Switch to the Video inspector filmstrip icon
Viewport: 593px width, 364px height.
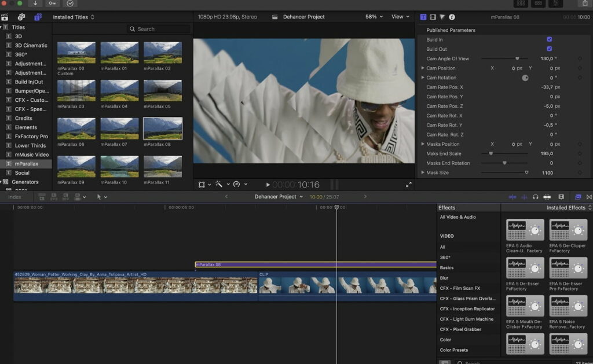tap(433, 17)
